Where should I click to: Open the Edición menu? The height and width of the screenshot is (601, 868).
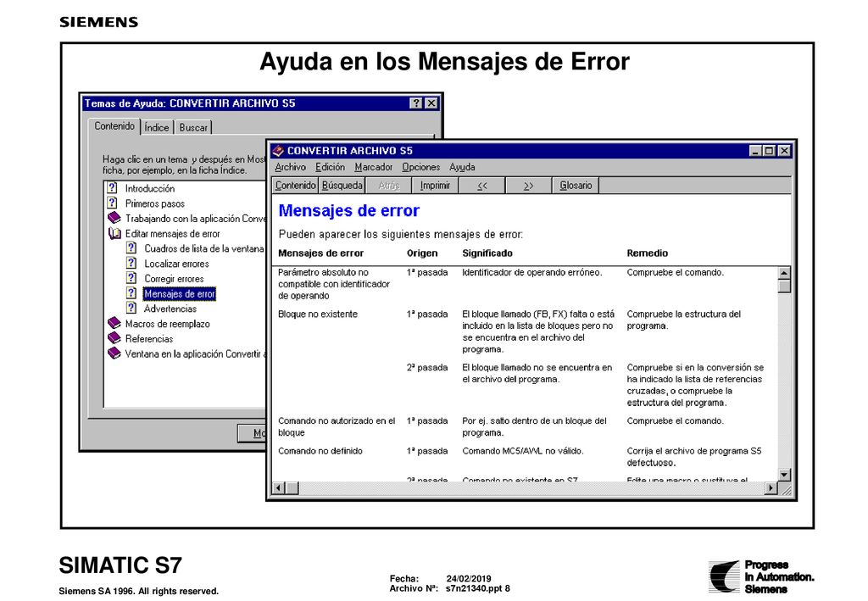click(330, 167)
